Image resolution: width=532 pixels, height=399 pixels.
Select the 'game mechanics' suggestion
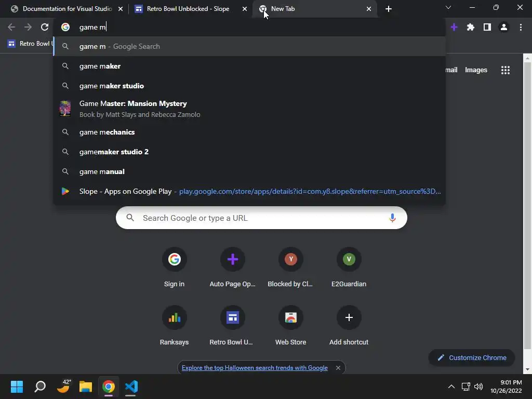[x=249, y=132]
